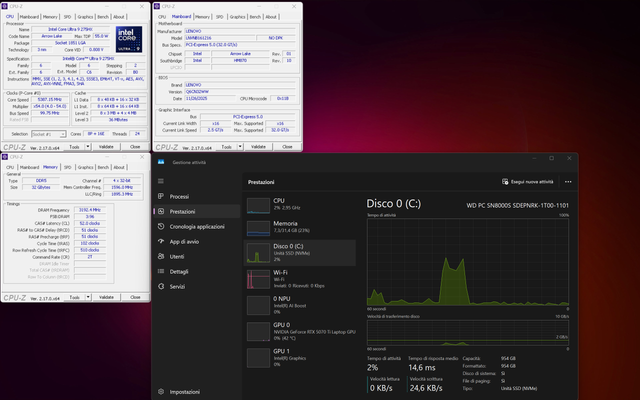Click Close button in CPU-Z CPU window

[x=135, y=147]
